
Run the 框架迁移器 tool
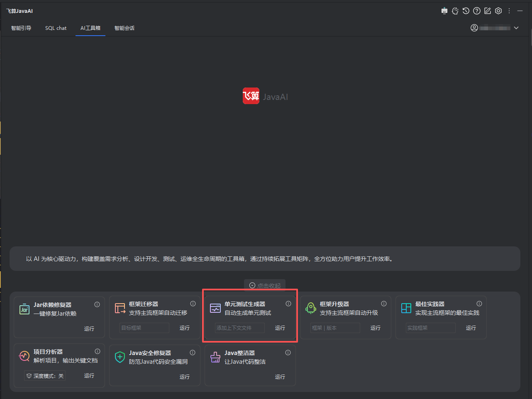185,328
